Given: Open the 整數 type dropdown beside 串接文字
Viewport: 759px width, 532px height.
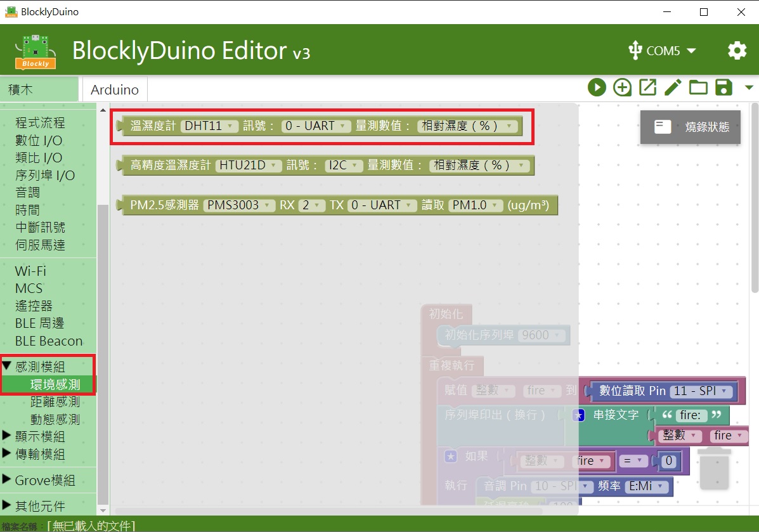Looking at the screenshot, I should 680,435.
